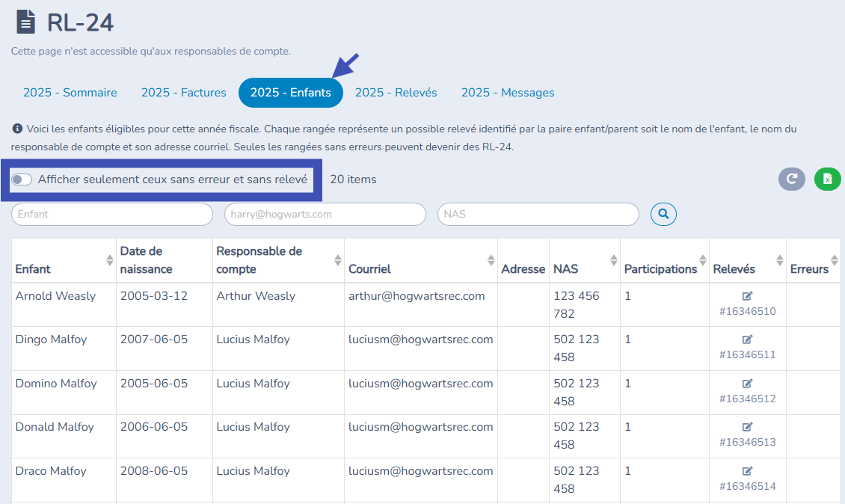Sort by Erreurs column arrows

tap(834, 260)
